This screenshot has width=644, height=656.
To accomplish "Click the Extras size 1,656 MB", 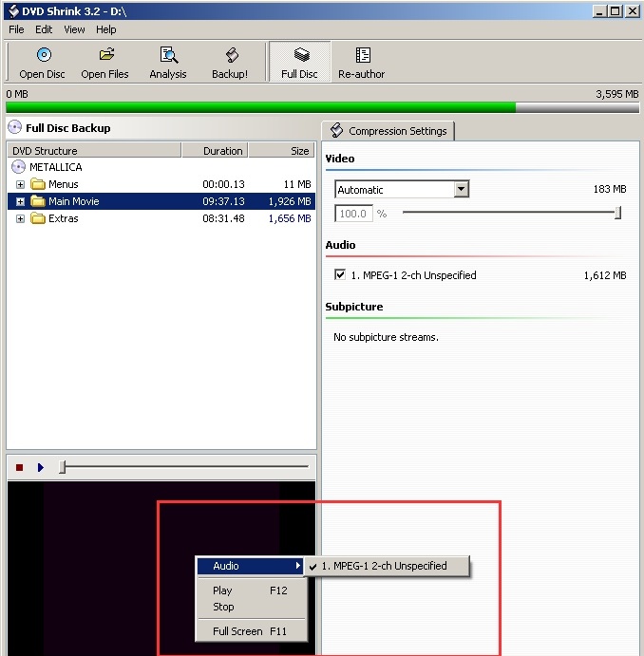I will click(290, 218).
